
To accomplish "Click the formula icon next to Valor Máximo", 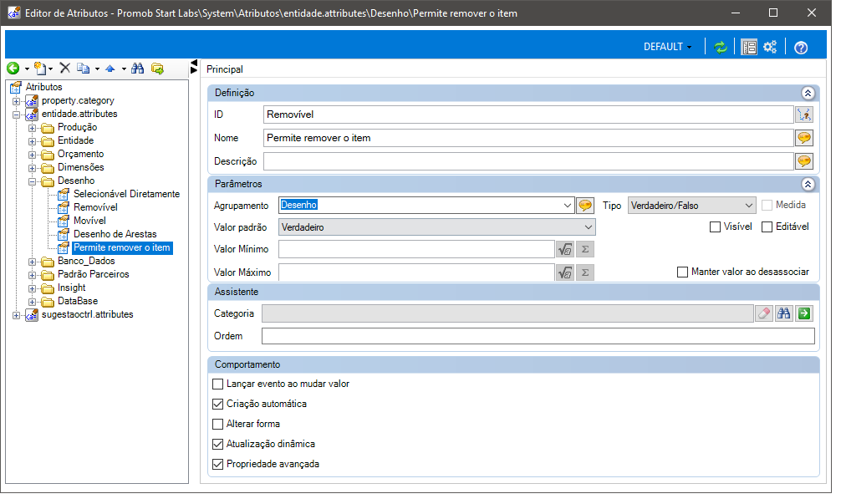I will coord(565,272).
